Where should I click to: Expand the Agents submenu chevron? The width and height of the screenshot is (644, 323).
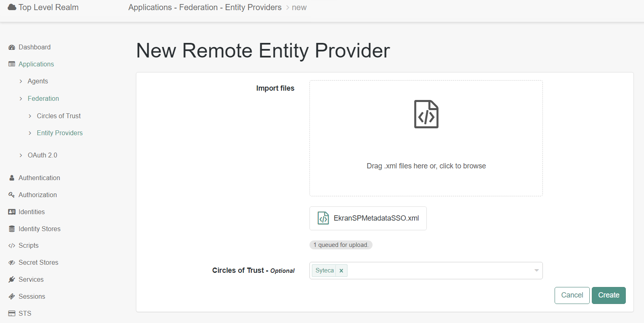pos(21,81)
